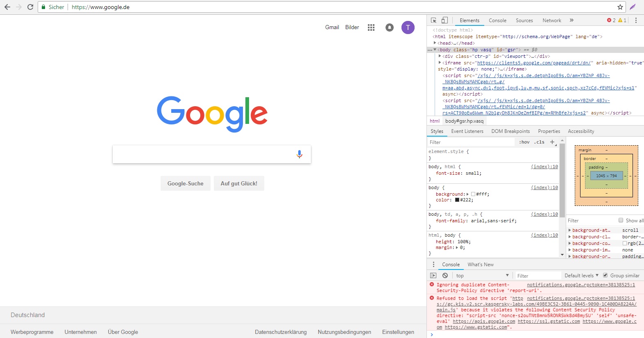
Task: Focus the Styles Filter field
Action: pos(471,142)
